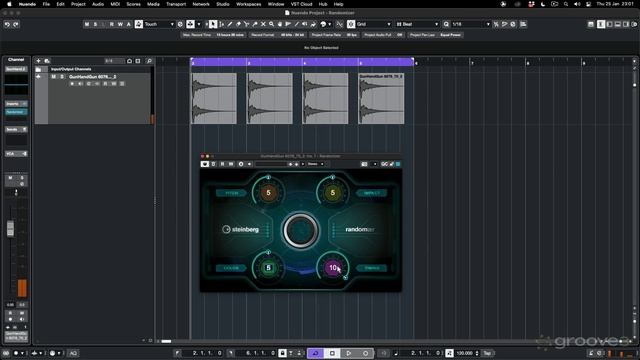Screen dimensions: 640x360
Task: Select the fourth audio clip labeled GunHandGun
Action: (x=381, y=98)
